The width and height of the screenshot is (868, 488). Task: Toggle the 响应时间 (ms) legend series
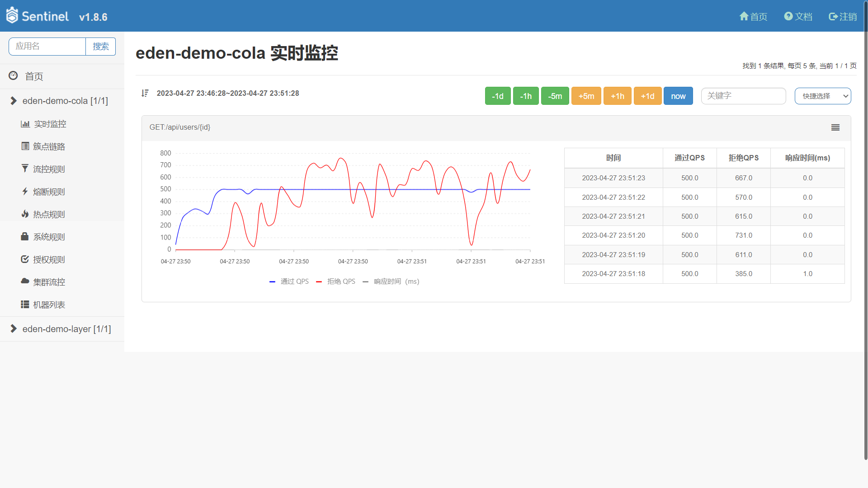(x=391, y=282)
